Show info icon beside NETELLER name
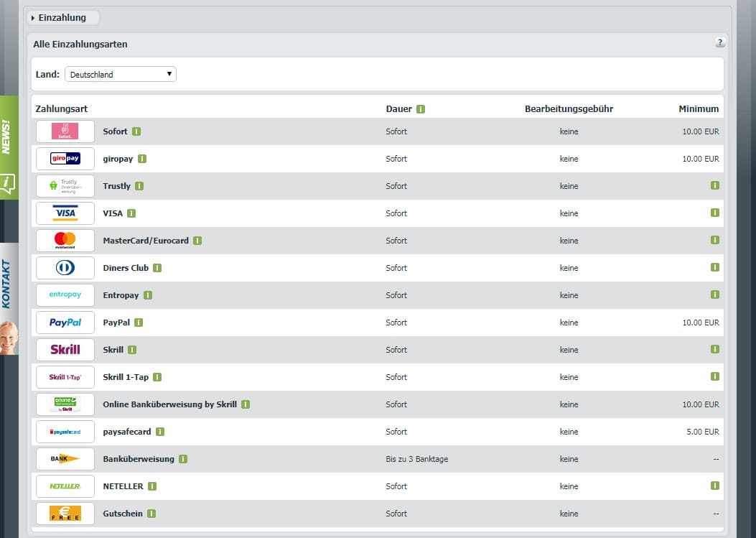The image size is (756, 538). click(152, 486)
